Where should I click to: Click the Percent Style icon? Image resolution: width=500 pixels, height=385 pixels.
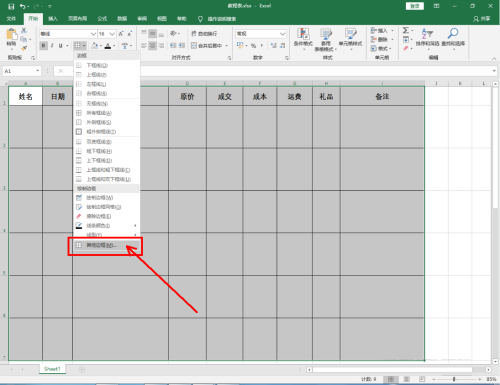pos(253,45)
